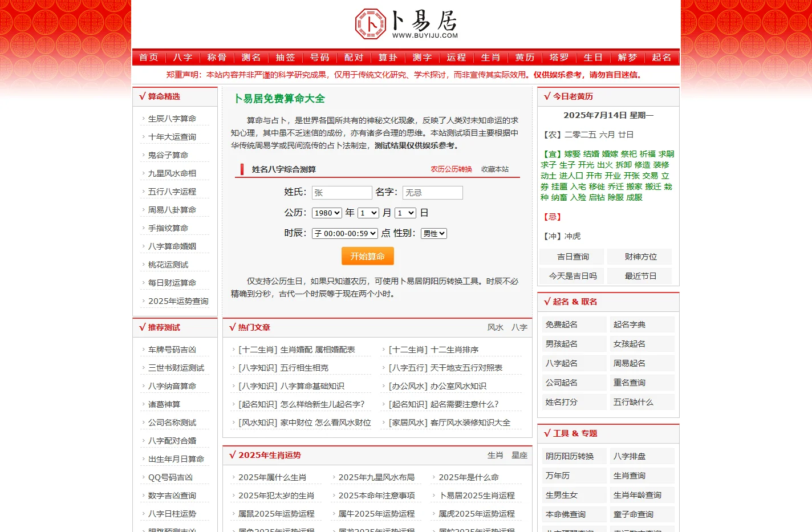The height and width of the screenshot is (532, 812).
Task: Select 鬼谷子算命 sidebar link
Action: [168, 155]
